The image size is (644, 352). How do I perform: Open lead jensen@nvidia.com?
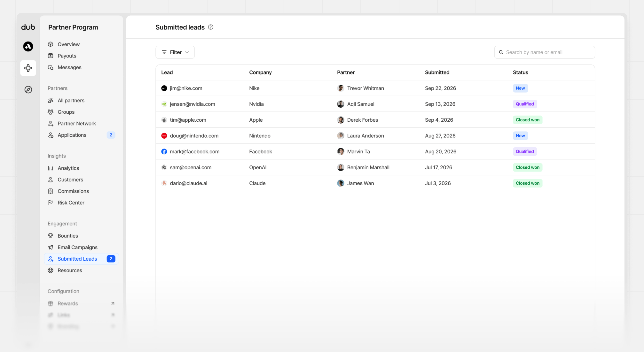(x=192, y=104)
